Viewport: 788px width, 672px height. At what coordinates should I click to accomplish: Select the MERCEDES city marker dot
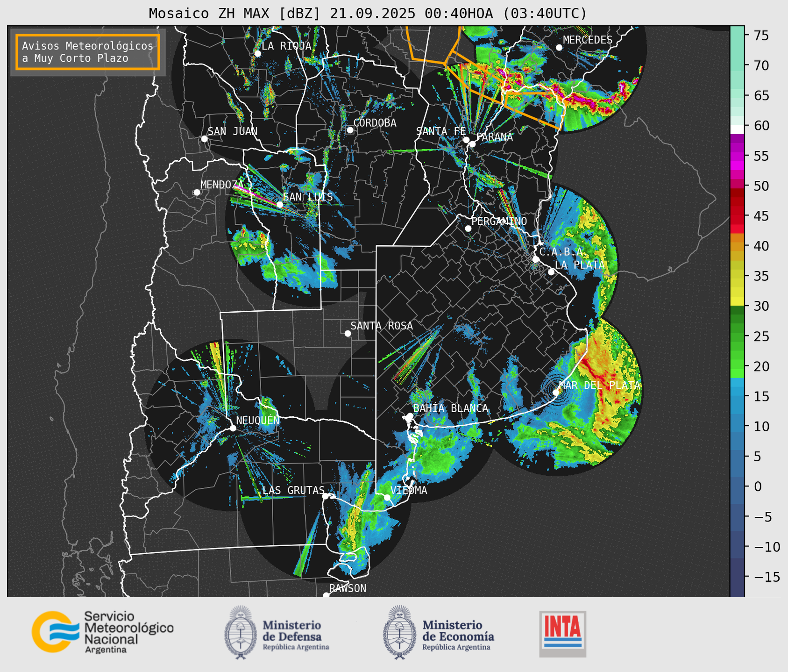559,48
